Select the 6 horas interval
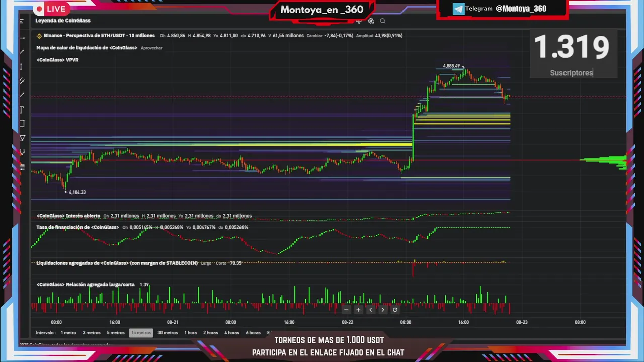This screenshot has height=362, width=644. 253,333
